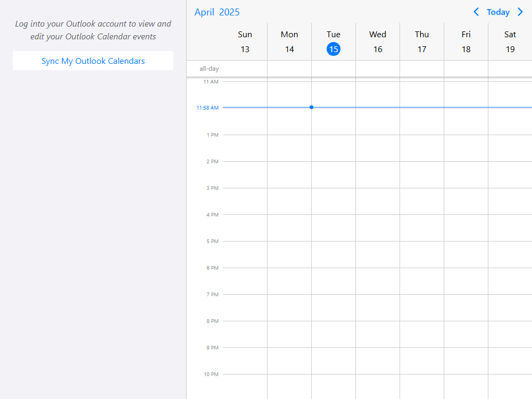Click the 8 PM time label
This screenshot has width=532, height=399.
point(212,321)
